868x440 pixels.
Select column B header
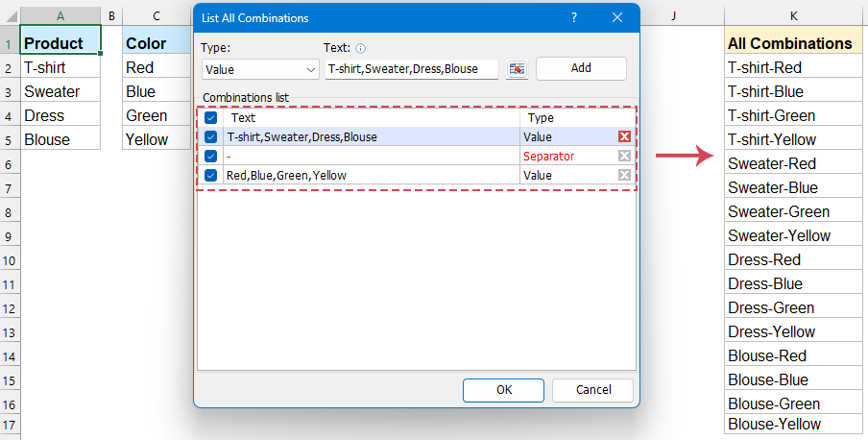111,16
